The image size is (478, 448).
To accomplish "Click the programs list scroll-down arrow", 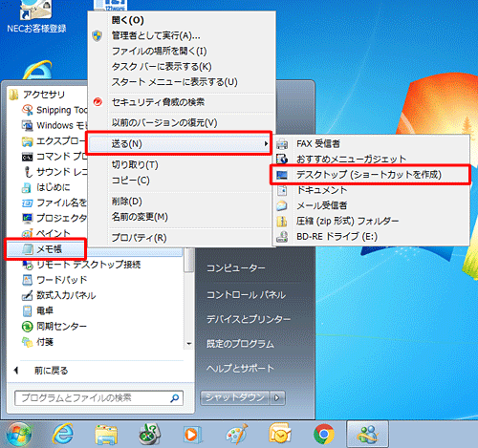I will [189, 344].
